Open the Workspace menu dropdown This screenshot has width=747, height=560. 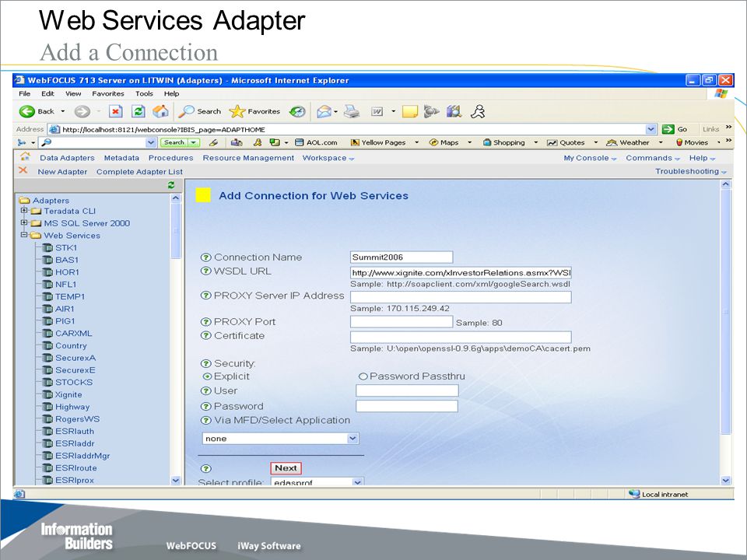click(328, 158)
